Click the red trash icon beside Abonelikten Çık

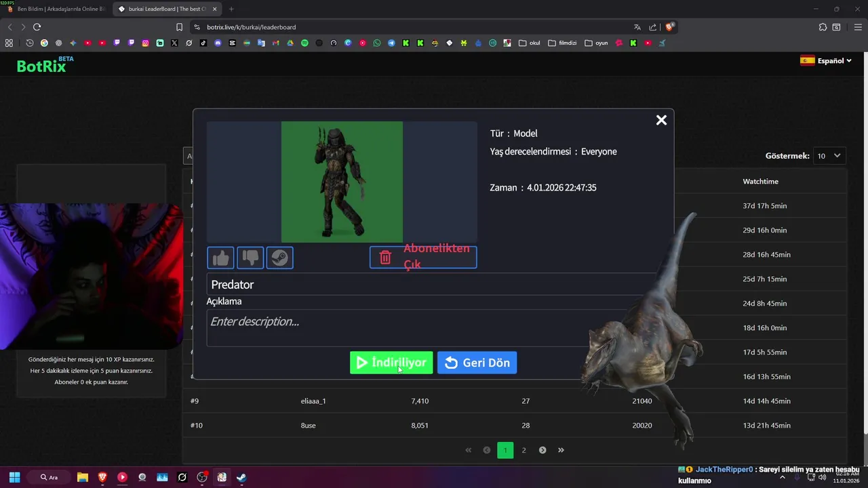(385, 258)
